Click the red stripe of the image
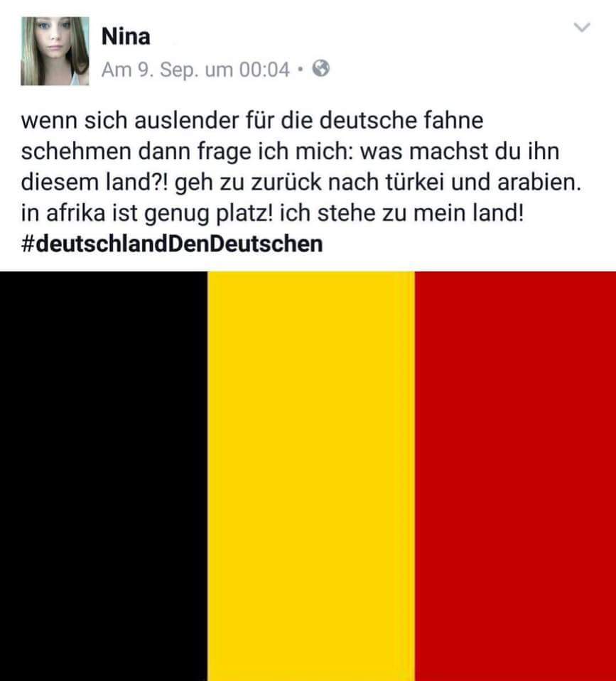The height and width of the screenshot is (681, 616). [x=516, y=476]
